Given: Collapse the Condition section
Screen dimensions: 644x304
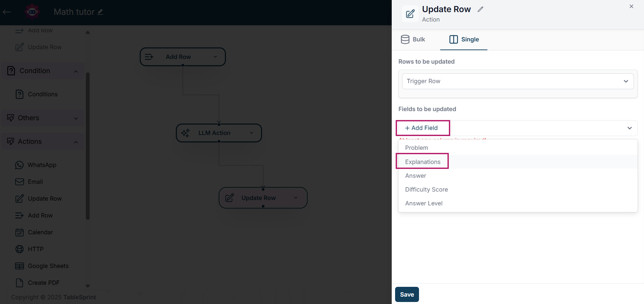Looking at the screenshot, I should [76, 71].
